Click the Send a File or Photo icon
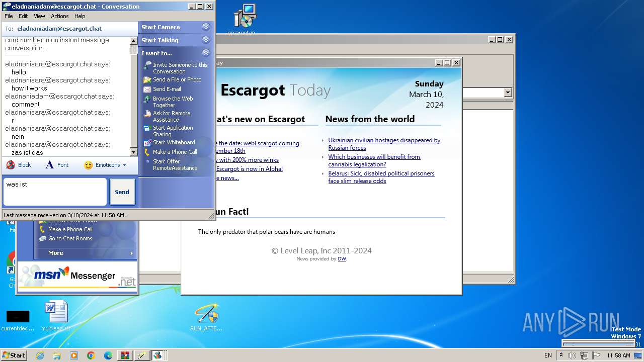Image resolution: width=644 pixels, height=362 pixels. click(147, 79)
